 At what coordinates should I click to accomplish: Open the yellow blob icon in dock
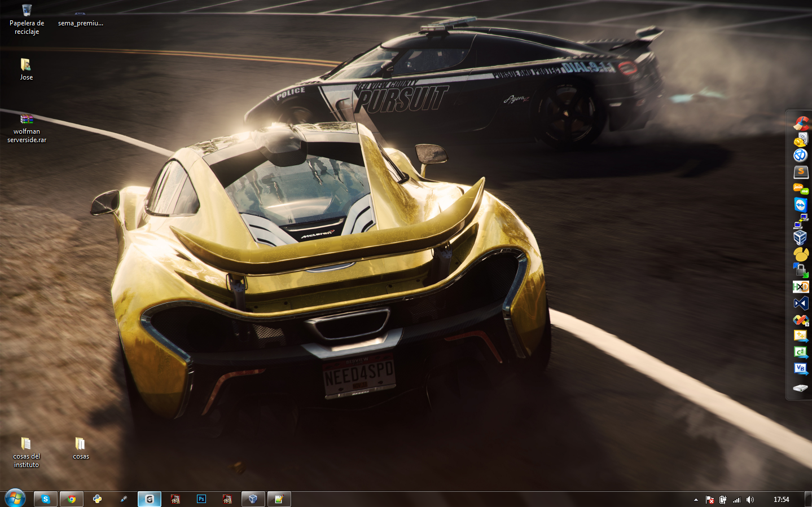pos(801,254)
